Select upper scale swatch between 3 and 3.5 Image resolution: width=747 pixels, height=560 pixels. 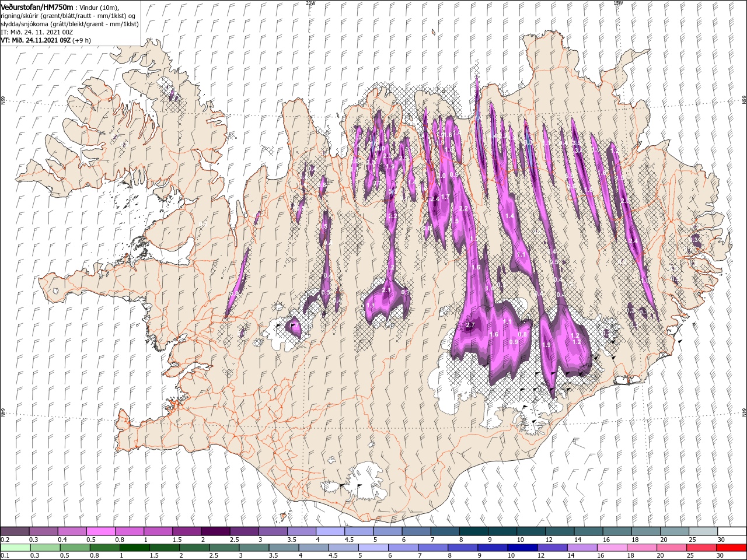click(x=273, y=531)
